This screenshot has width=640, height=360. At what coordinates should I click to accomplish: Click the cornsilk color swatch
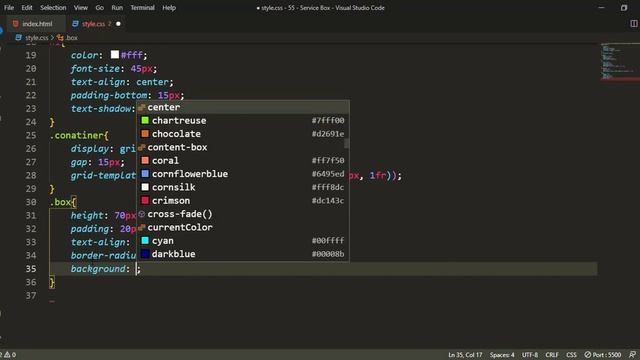click(145, 187)
